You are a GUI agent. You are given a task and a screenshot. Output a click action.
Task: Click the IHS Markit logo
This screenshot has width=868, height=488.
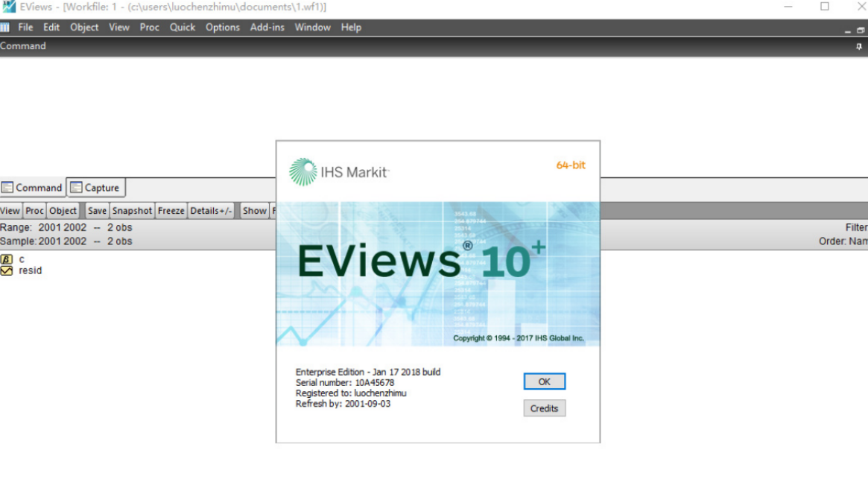pyautogui.click(x=339, y=172)
